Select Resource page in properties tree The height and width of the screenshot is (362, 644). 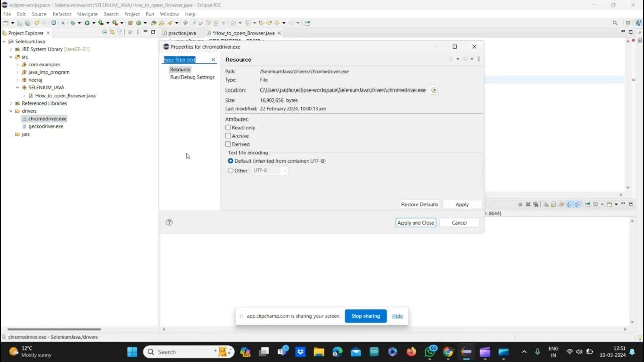180,70
